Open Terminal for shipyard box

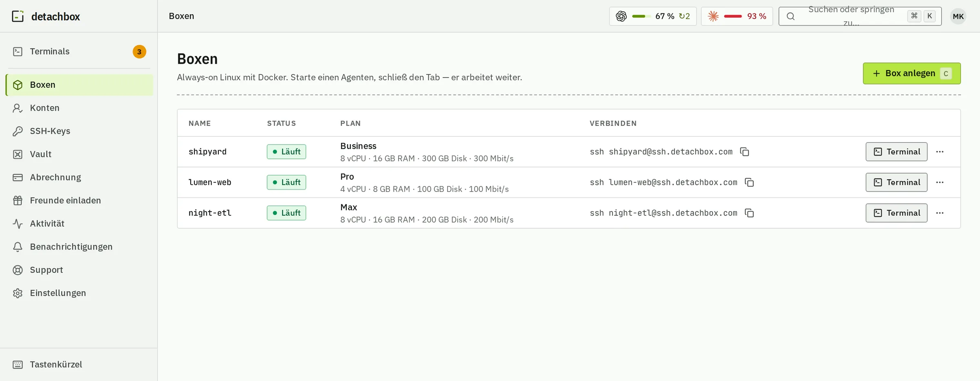tap(896, 152)
